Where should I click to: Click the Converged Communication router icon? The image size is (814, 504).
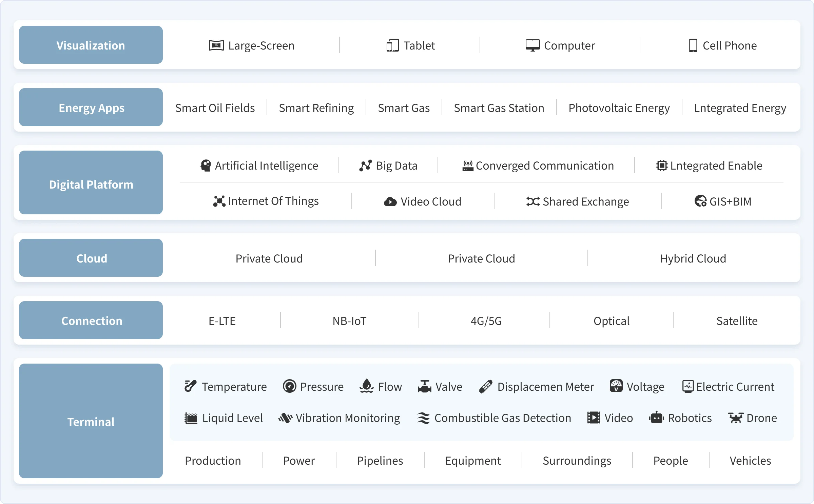(468, 166)
